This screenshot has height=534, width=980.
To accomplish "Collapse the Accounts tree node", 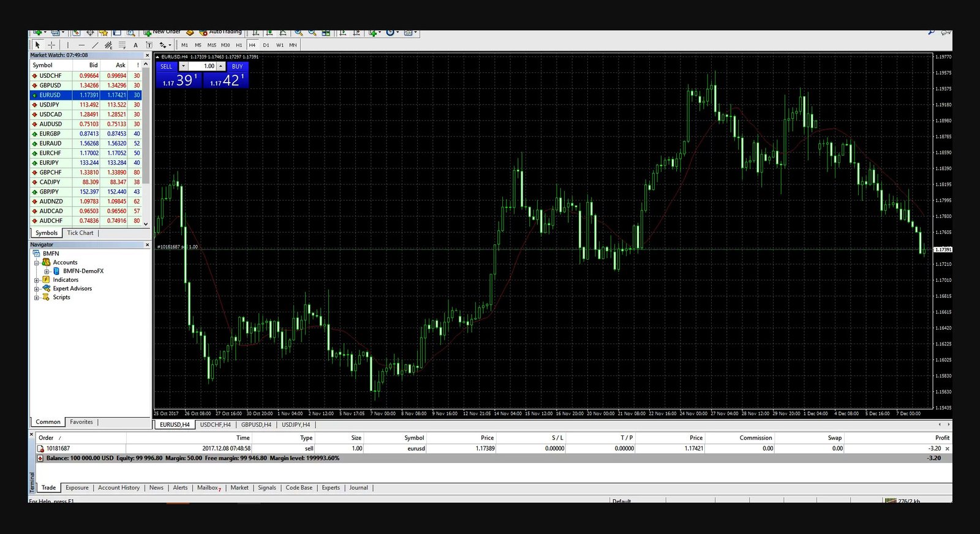I will click(37, 263).
